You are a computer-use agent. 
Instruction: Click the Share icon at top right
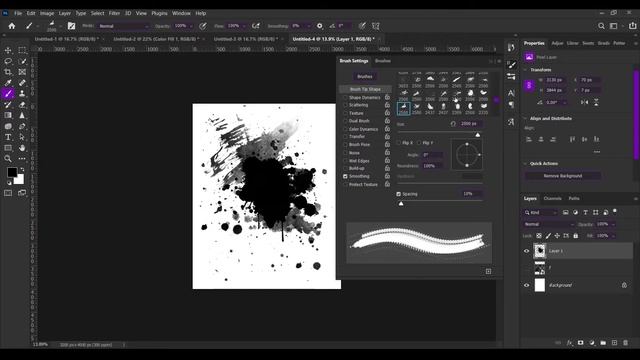[x=632, y=26]
